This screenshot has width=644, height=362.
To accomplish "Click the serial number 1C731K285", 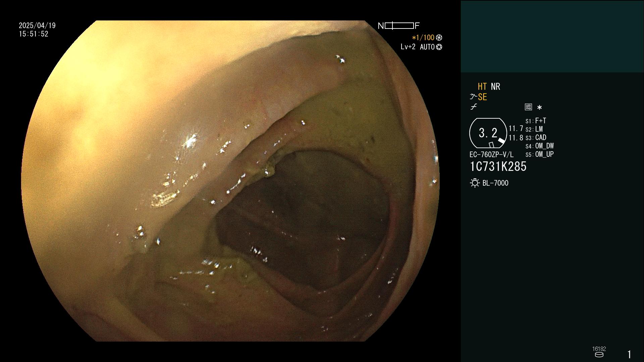I will coord(498,167).
